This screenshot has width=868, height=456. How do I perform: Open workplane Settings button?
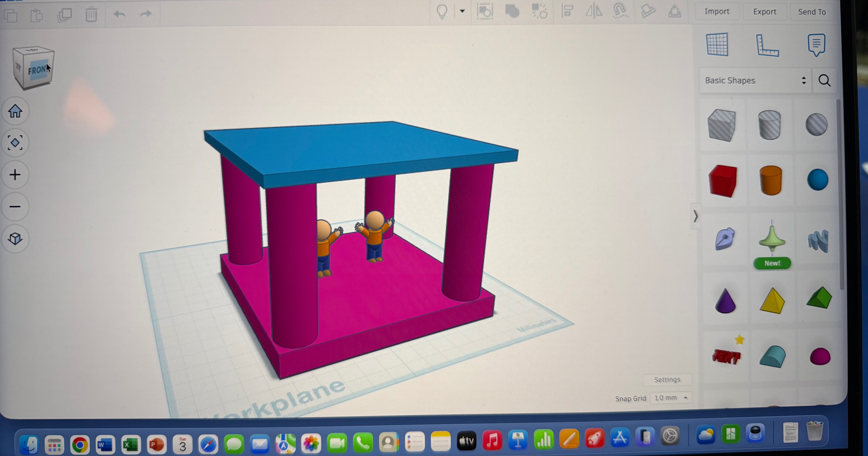pyautogui.click(x=667, y=380)
